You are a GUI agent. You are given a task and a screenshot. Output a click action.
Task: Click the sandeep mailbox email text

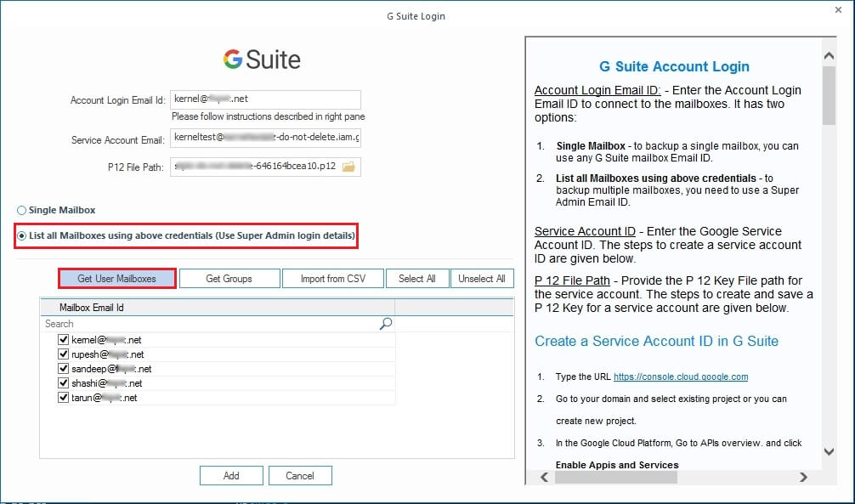tap(111, 369)
